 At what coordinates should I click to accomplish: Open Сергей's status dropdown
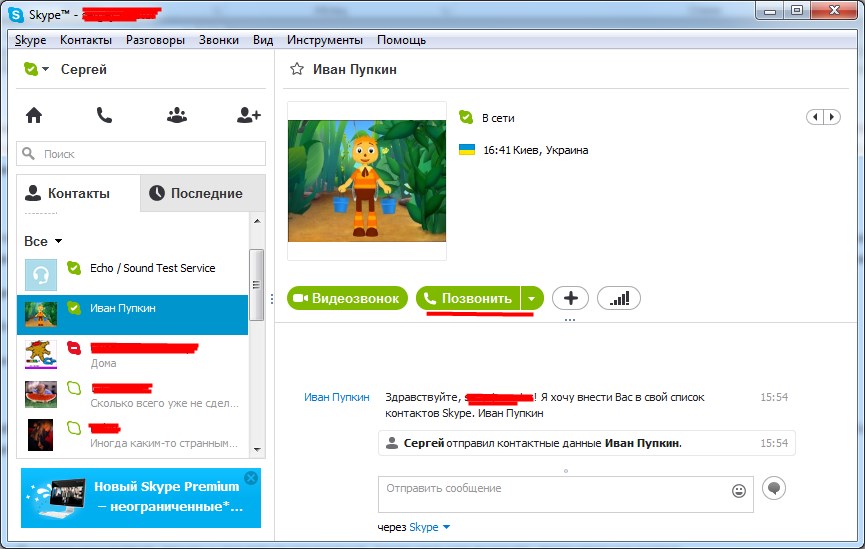click(x=36, y=69)
